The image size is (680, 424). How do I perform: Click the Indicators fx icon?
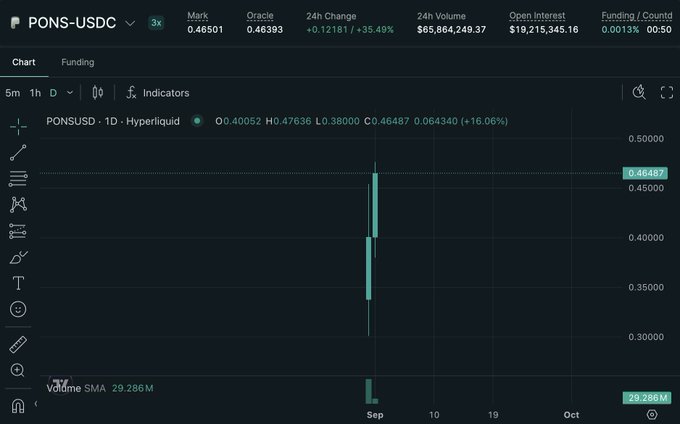tap(131, 92)
